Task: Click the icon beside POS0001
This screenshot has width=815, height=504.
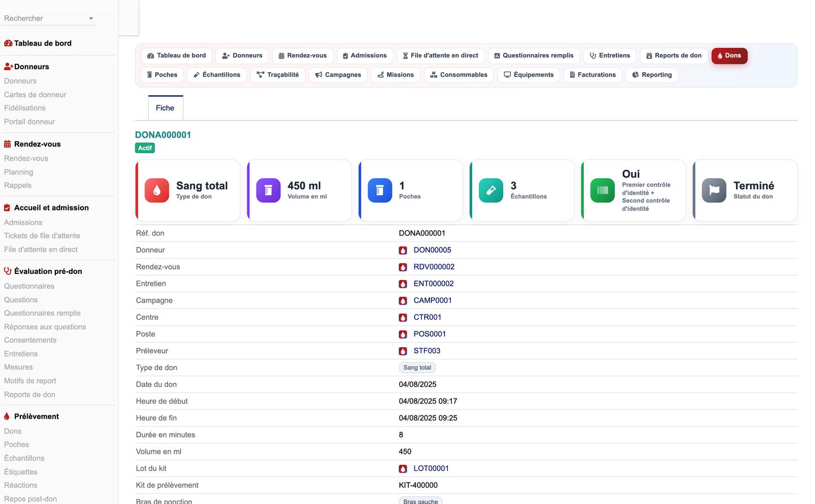Action: point(403,334)
